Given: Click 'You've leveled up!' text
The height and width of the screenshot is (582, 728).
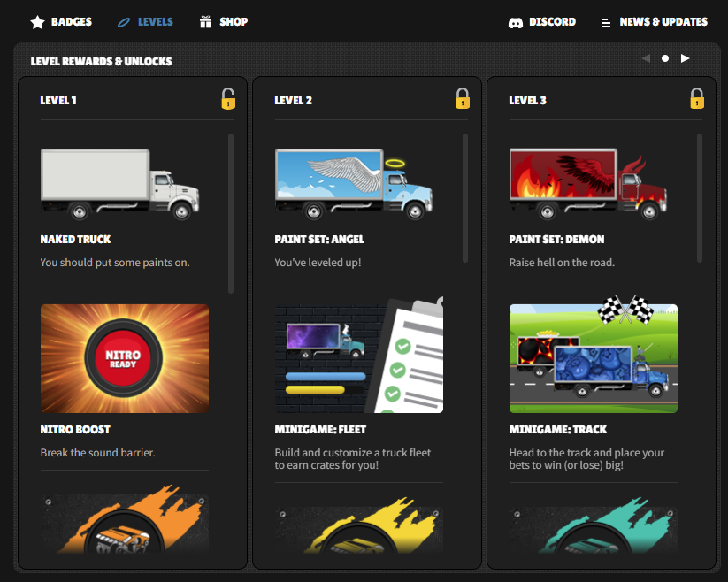Looking at the screenshot, I should coord(318,263).
